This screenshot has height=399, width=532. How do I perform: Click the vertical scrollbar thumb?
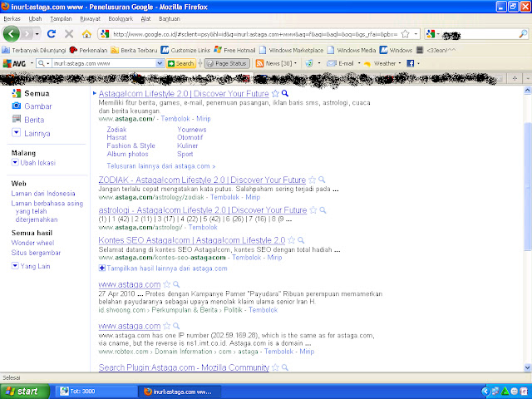tap(527, 186)
